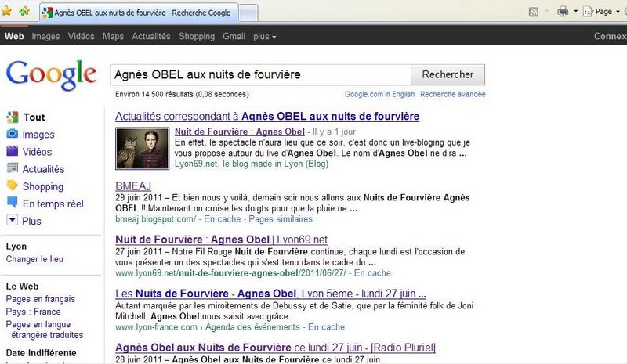Select Actualités in the top navigation bar
627x364 pixels.
point(151,36)
